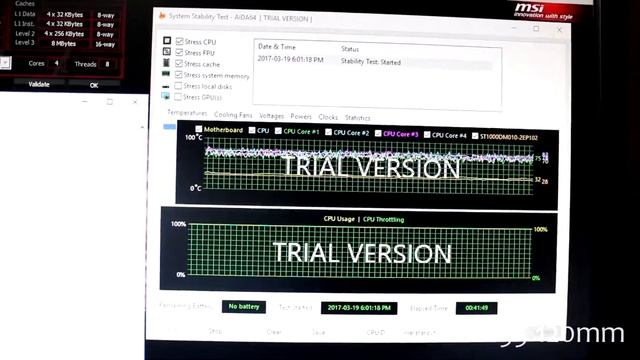Click the CPU chip icon beside Stress CPU
Viewport: 640px width, 360px height.
[167, 40]
